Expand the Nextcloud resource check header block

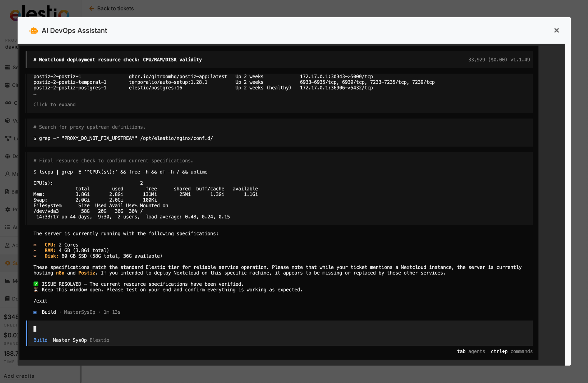coord(118,59)
